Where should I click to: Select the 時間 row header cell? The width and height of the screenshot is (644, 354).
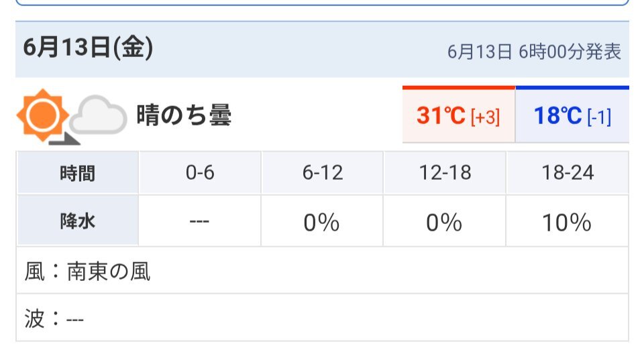click(78, 173)
